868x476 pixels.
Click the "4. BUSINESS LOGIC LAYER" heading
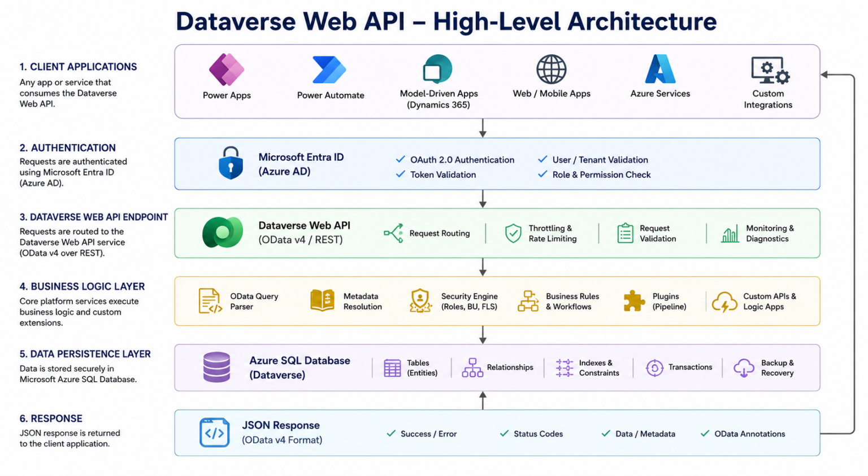[x=82, y=287]
